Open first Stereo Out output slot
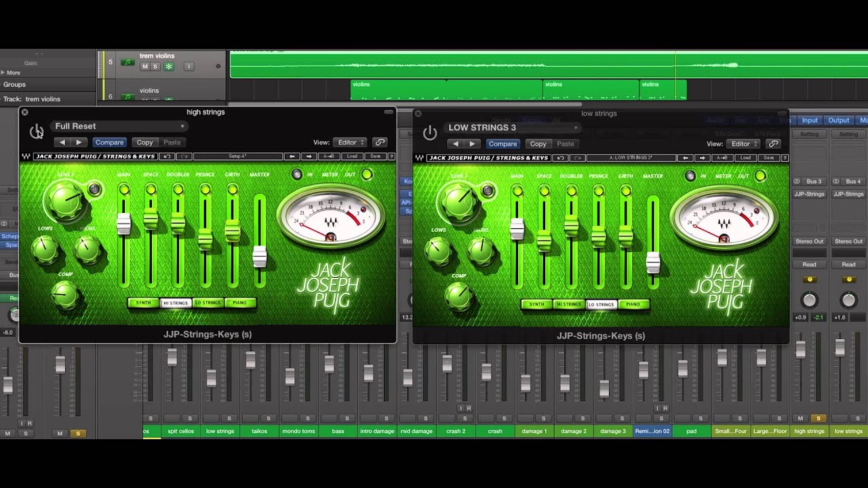 (809, 241)
